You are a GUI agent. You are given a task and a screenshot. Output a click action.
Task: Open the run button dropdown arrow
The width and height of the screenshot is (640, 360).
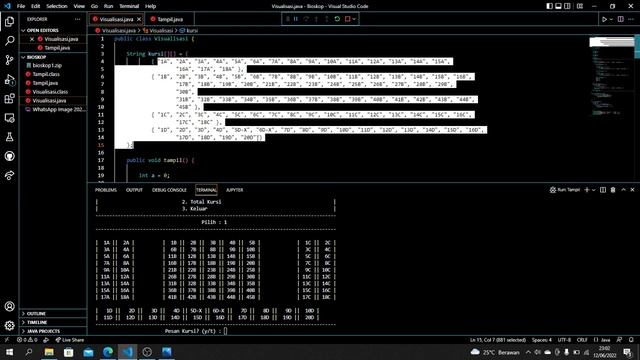611,19
